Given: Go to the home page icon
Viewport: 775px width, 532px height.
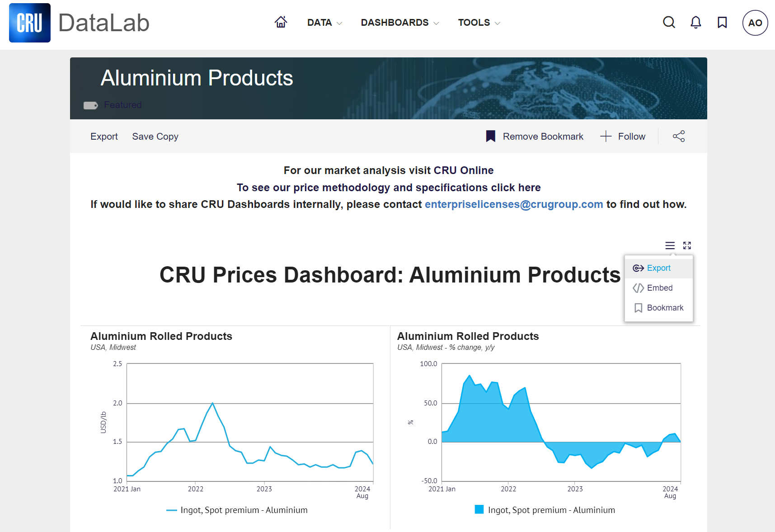Looking at the screenshot, I should [281, 22].
